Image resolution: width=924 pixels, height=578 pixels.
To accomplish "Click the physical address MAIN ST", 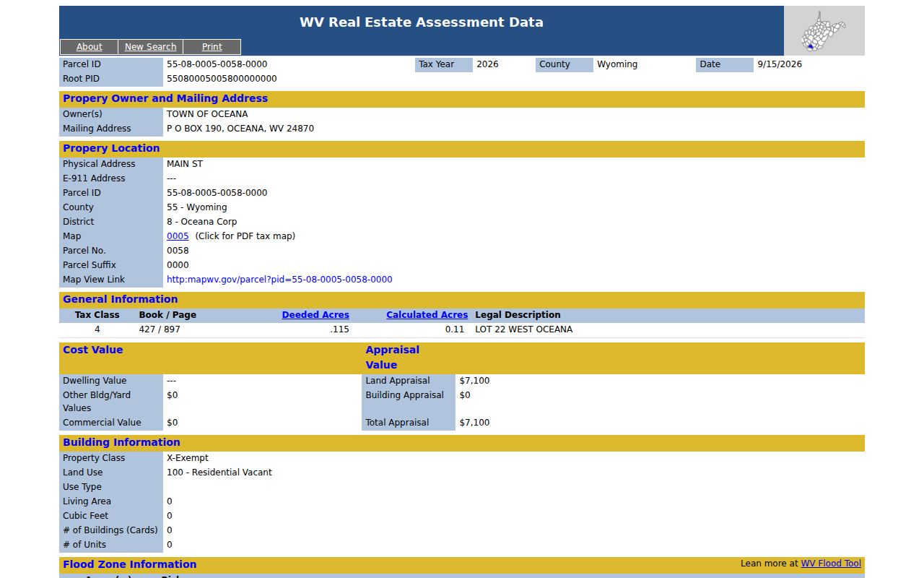I will click(x=185, y=164).
